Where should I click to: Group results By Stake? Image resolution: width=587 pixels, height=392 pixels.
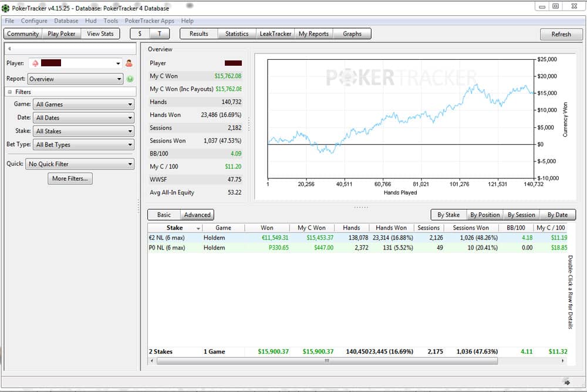click(x=448, y=215)
